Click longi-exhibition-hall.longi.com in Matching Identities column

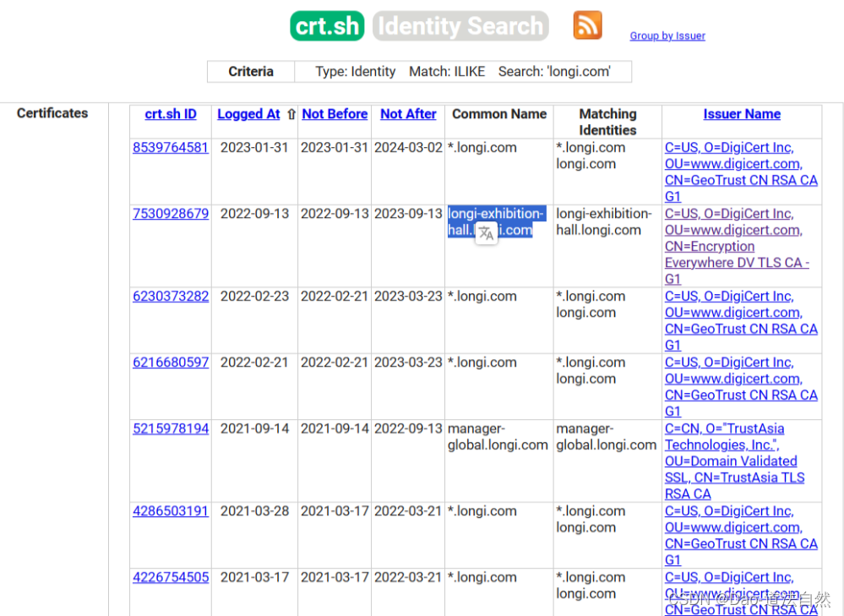tap(604, 222)
